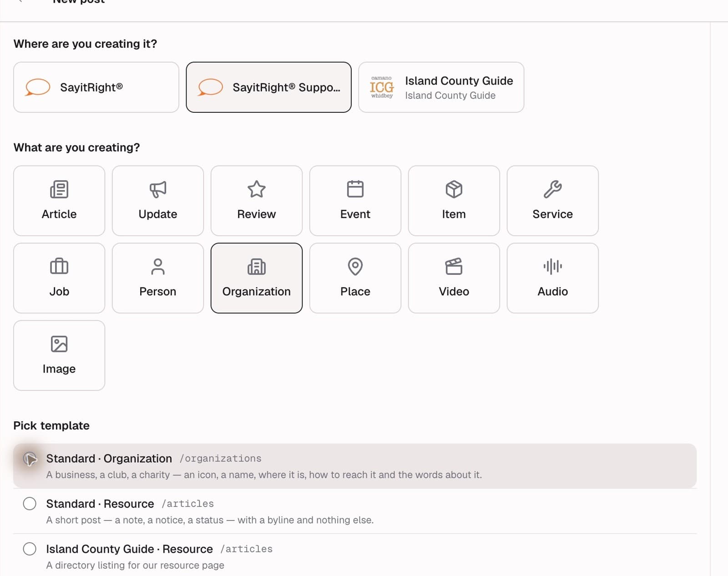Click the Video label

454,291
